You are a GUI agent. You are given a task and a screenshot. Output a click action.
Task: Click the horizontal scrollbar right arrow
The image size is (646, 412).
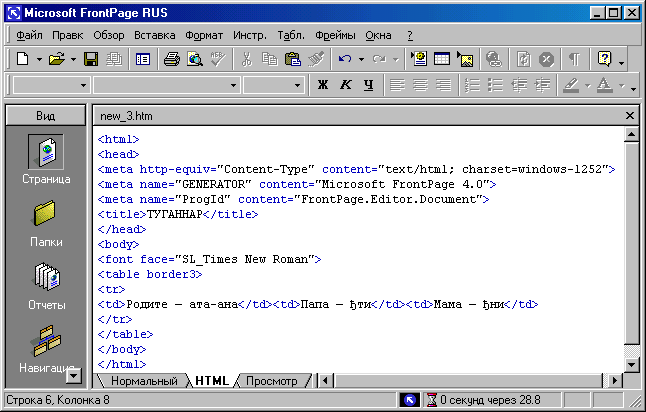pyautogui.click(x=615, y=380)
